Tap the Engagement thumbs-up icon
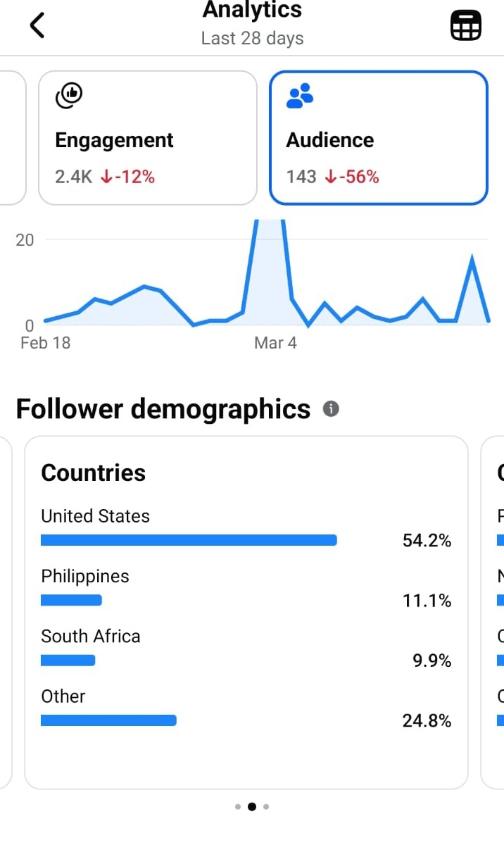 click(69, 96)
